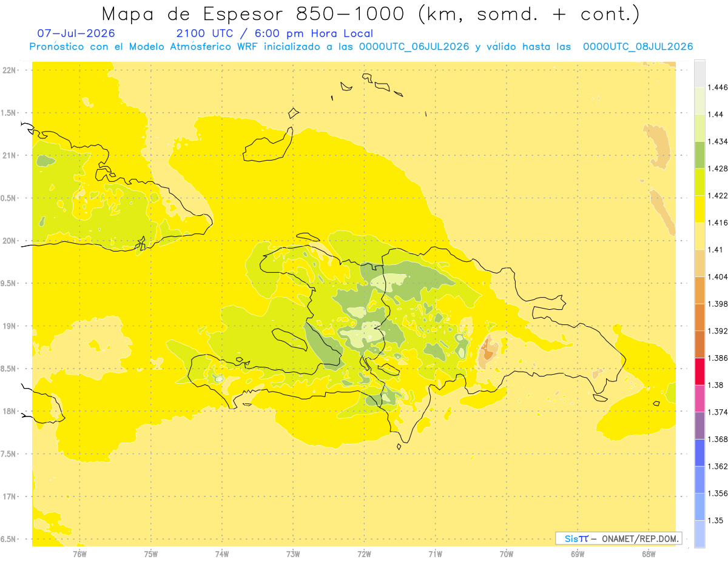The height and width of the screenshot is (562, 728).
Task: Select the gray swatch above 1.446 in legend
Action: (x=699, y=73)
